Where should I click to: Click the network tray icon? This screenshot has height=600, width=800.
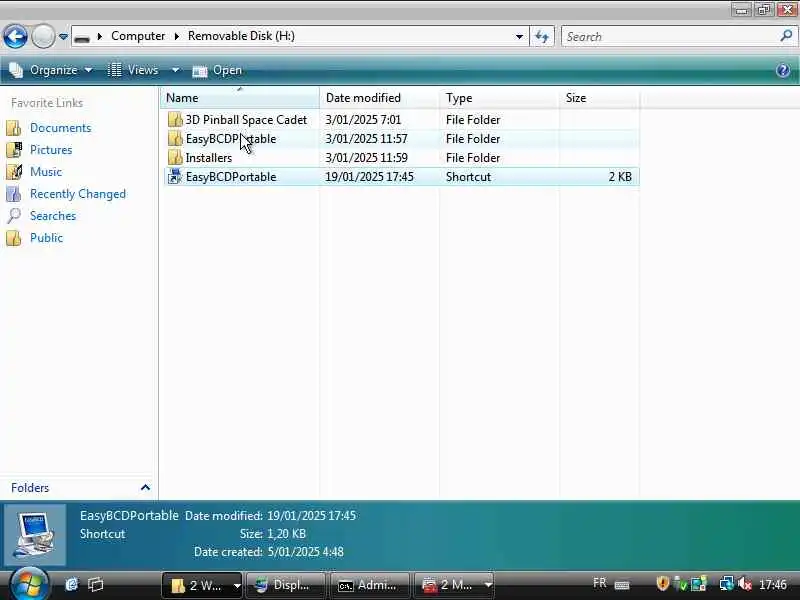pos(726,584)
